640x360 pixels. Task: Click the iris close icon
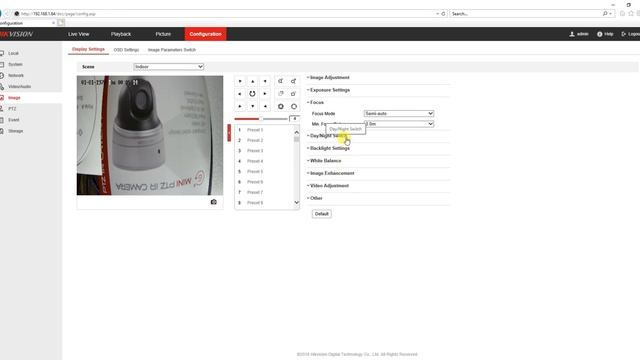(x=281, y=107)
